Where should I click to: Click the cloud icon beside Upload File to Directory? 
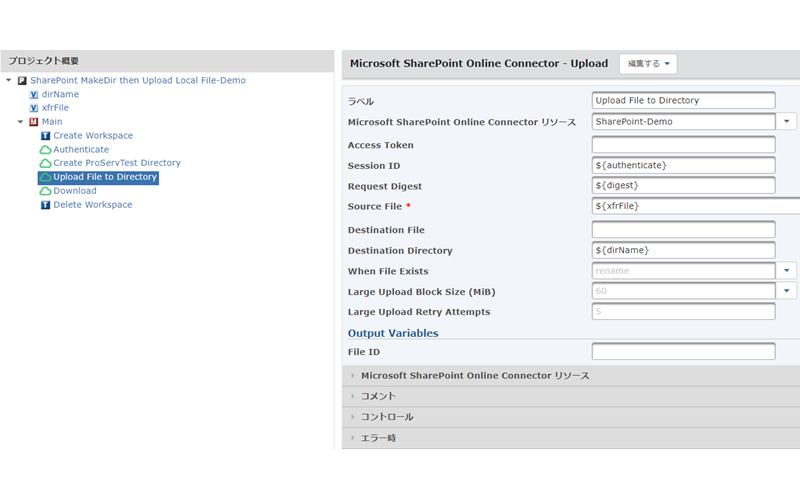pyautogui.click(x=45, y=177)
